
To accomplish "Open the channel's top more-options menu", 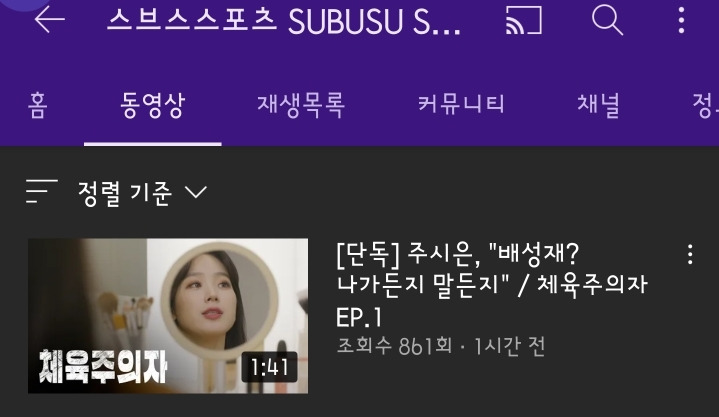I will click(x=681, y=20).
